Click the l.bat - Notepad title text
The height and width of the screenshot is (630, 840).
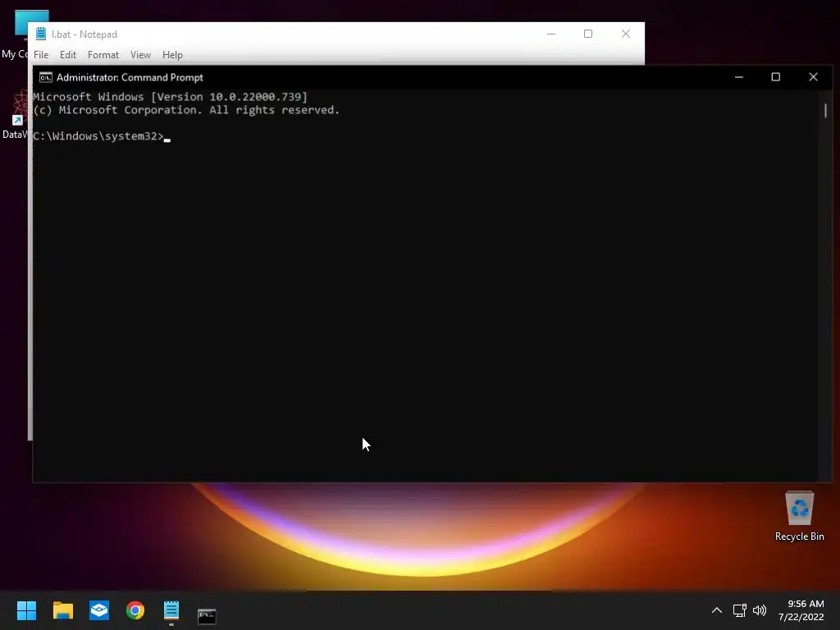(84, 34)
